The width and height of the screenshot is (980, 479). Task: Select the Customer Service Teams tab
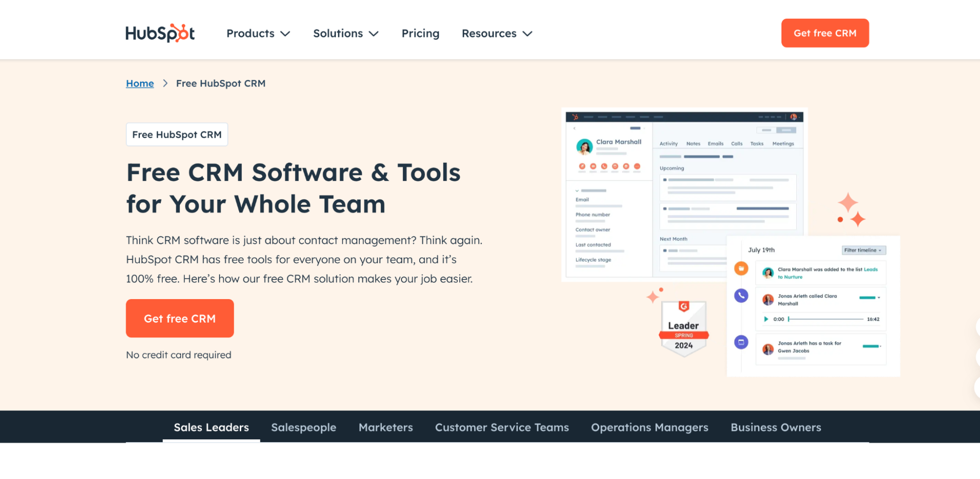502,428
